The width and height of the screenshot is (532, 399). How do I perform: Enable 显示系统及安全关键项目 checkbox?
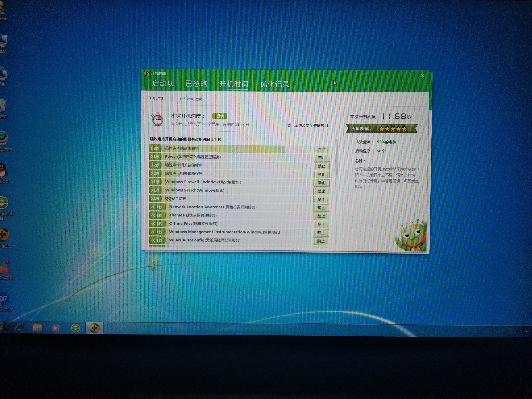click(283, 125)
